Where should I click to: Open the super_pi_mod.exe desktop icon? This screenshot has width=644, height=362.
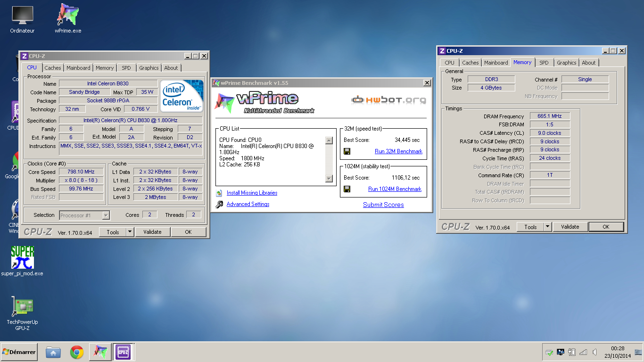point(22,261)
